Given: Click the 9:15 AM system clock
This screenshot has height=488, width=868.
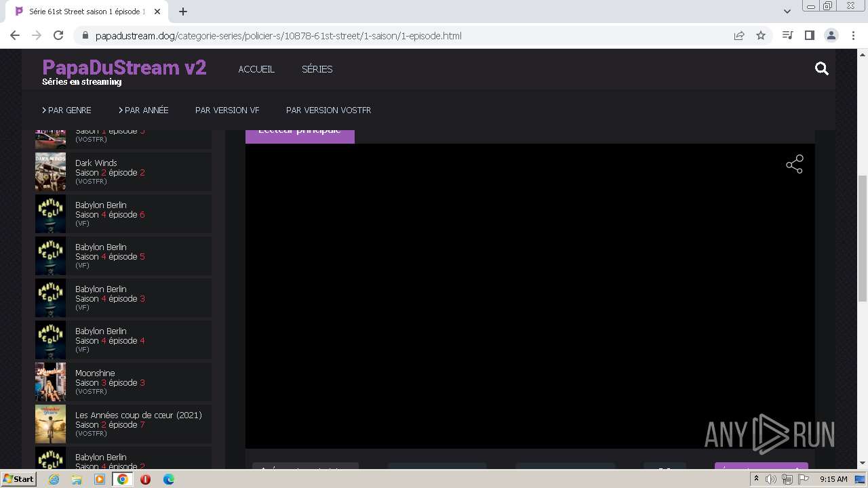Looking at the screenshot, I should [833, 479].
